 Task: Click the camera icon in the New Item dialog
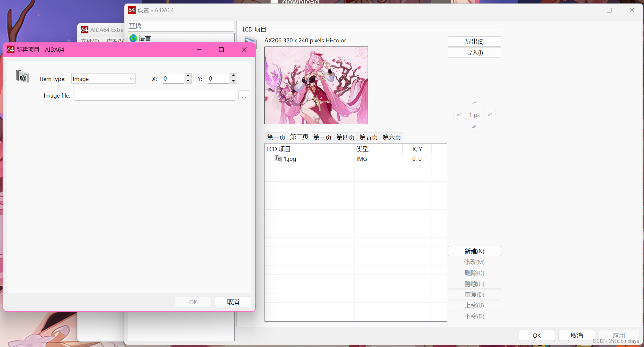(x=22, y=76)
